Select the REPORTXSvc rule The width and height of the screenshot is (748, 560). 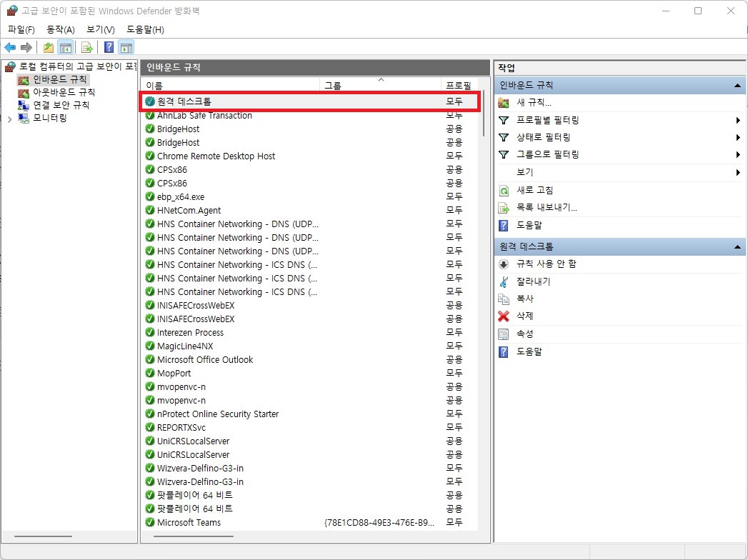point(310,427)
